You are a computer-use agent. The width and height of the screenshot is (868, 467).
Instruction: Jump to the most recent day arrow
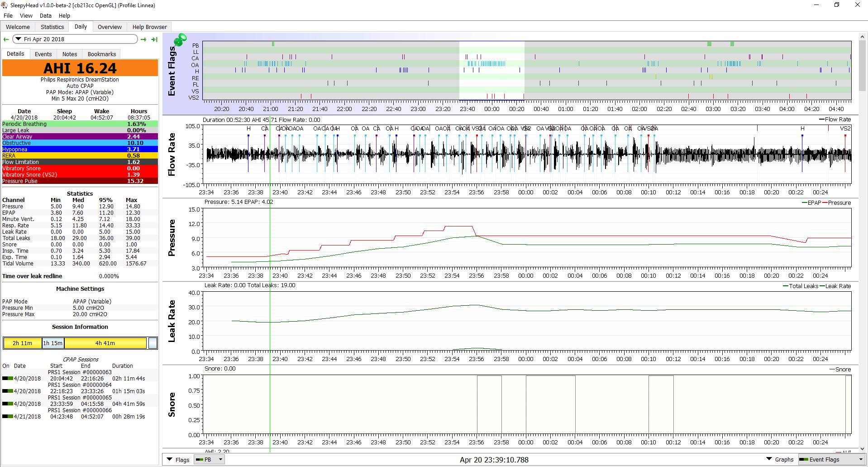(154, 39)
